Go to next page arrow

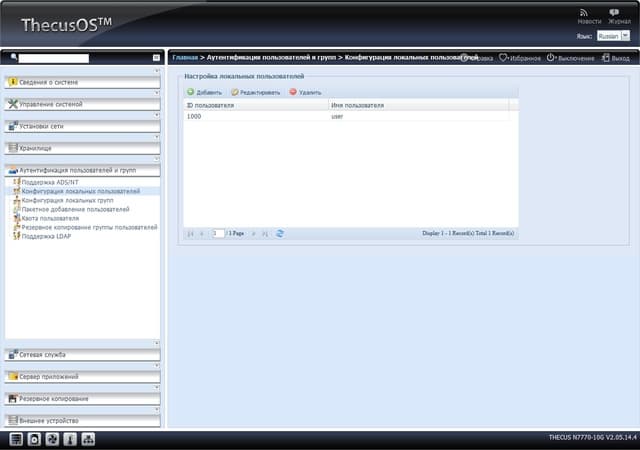point(253,234)
